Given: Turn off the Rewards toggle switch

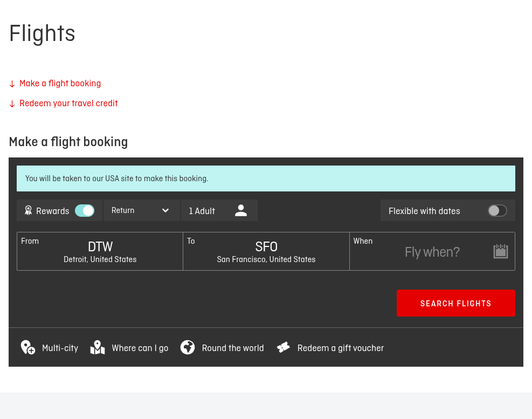Looking at the screenshot, I should (x=85, y=210).
